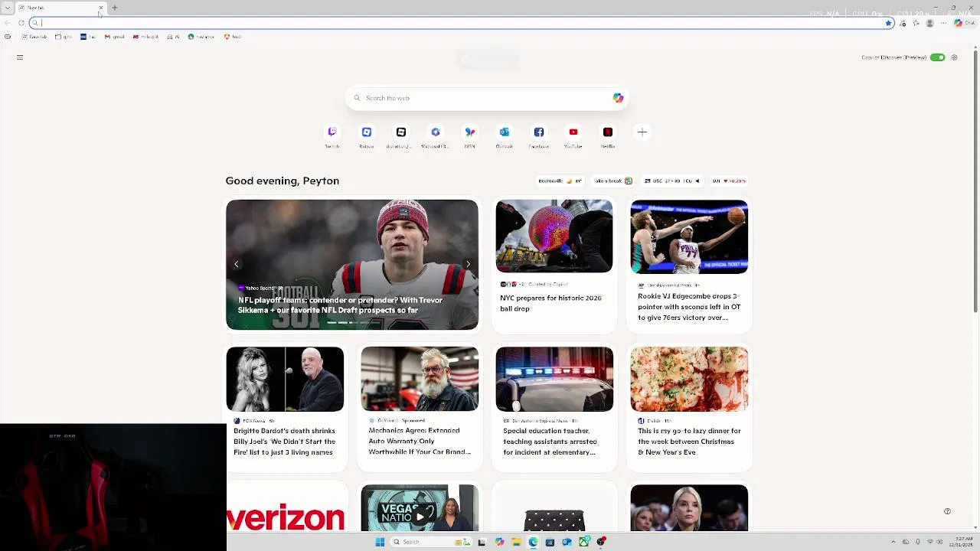Open the browser profile avatar
The height and width of the screenshot is (551, 980).
[929, 23]
